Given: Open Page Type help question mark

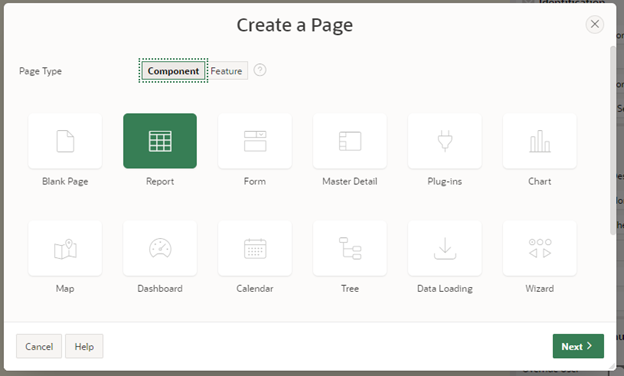Looking at the screenshot, I should pos(260,70).
